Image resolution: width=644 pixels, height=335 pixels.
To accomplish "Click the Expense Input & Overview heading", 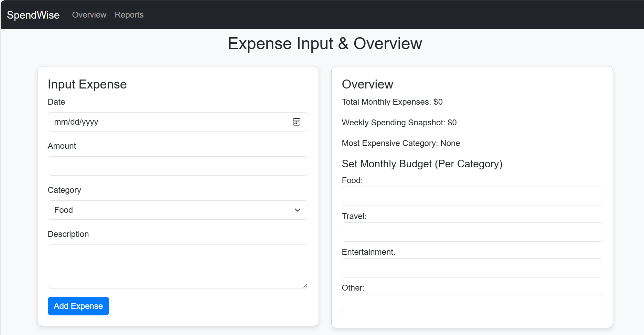I will tap(325, 44).
